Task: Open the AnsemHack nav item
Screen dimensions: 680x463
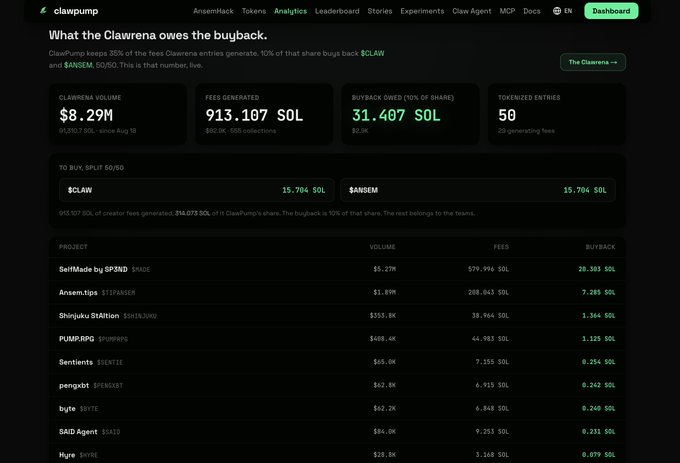Action: pos(213,11)
